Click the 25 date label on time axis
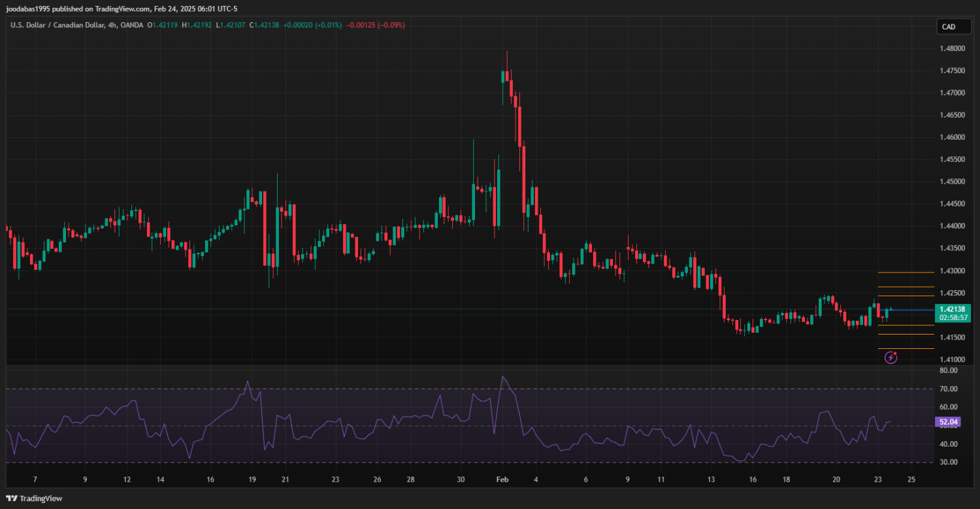Image resolution: width=980 pixels, height=509 pixels. (x=911, y=479)
